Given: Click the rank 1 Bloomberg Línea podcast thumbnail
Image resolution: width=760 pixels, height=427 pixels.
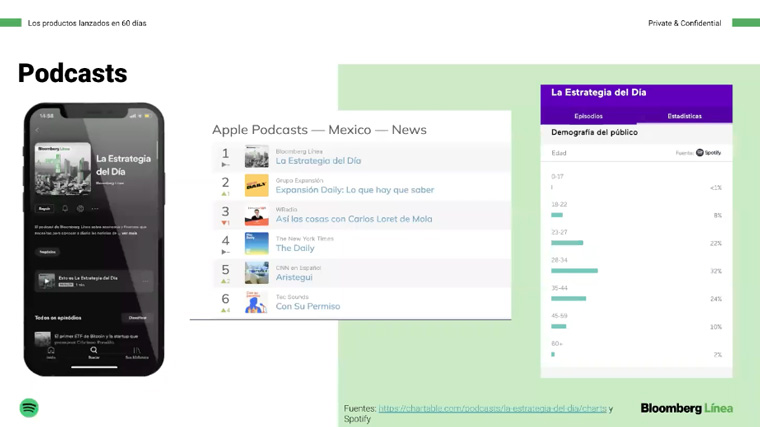Looking at the screenshot, I should [256, 157].
